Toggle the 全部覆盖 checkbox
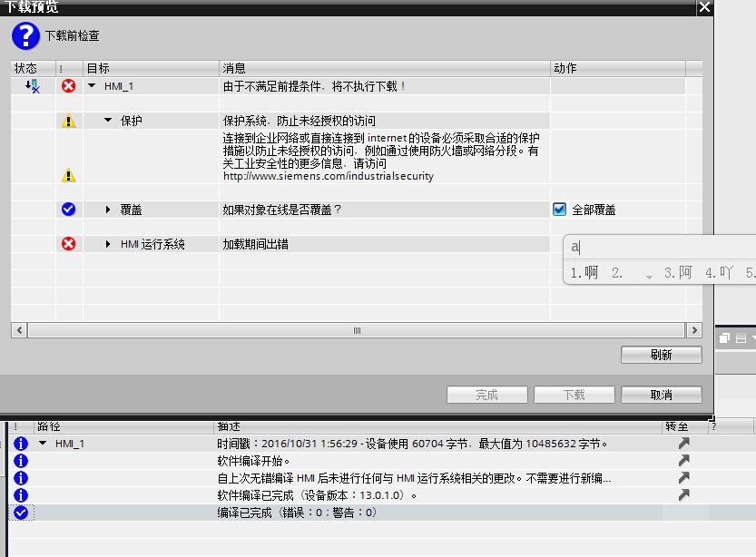 (x=559, y=210)
